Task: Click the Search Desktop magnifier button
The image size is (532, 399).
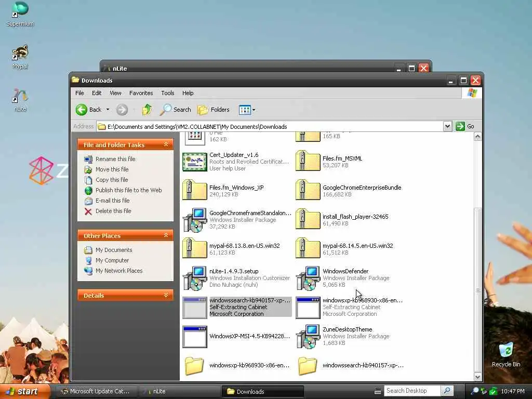Action: click(447, 391)
